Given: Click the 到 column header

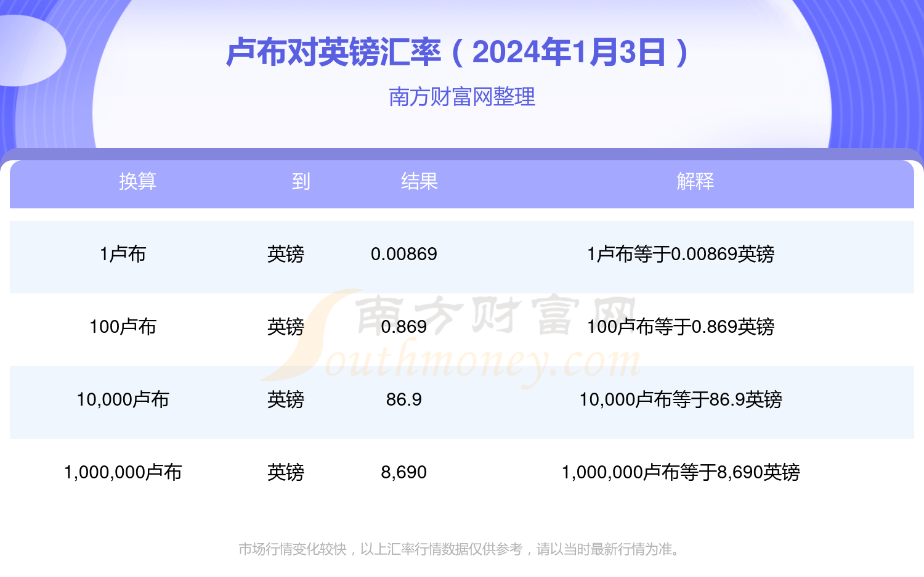Looking at the screenshot, I should (301, 181).
